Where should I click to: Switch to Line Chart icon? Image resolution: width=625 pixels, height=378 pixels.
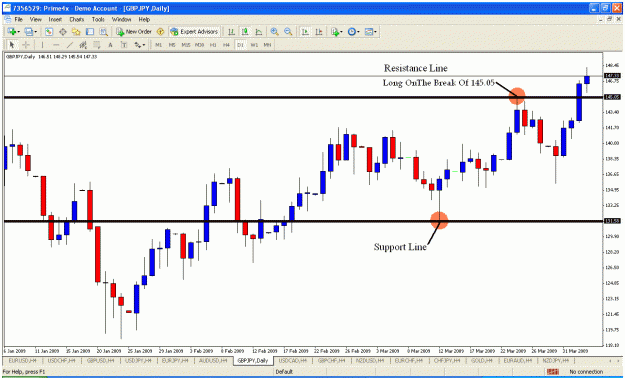[x=259, y=32]
